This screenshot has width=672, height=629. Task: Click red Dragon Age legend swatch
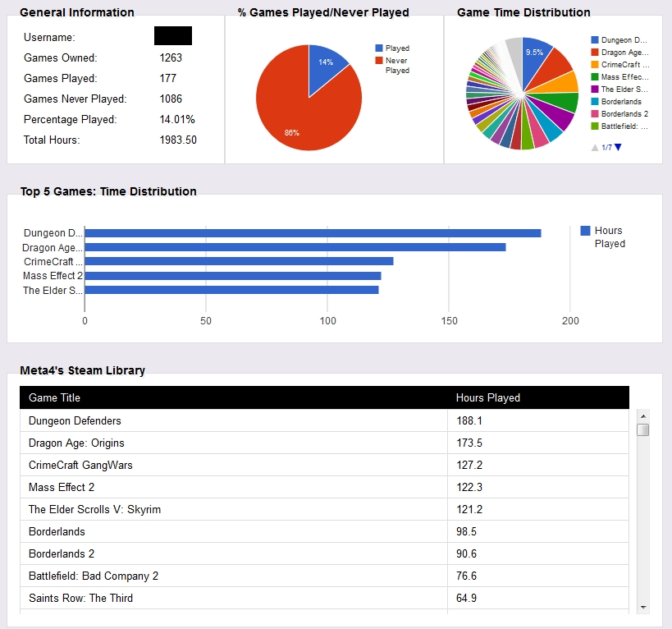coord(595,53)
